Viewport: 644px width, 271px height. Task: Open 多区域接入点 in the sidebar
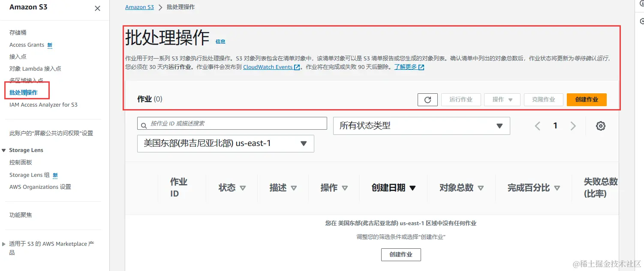[26, 80]
